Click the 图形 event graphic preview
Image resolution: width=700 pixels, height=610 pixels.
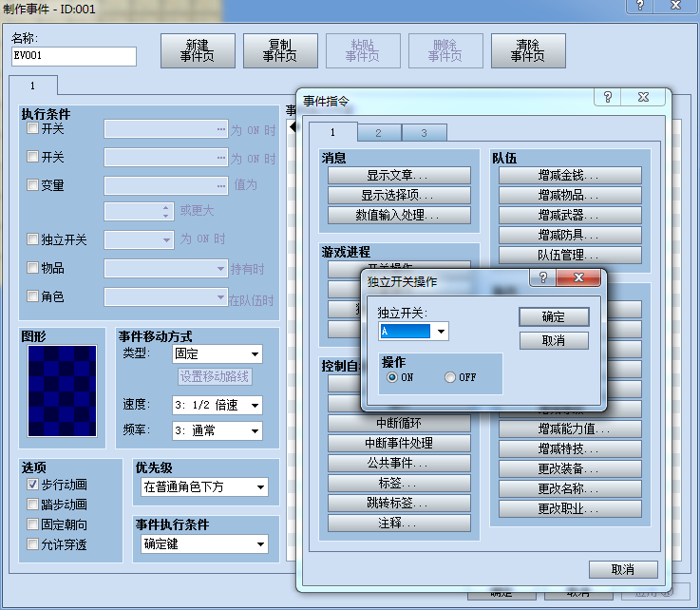click(62, 391)
